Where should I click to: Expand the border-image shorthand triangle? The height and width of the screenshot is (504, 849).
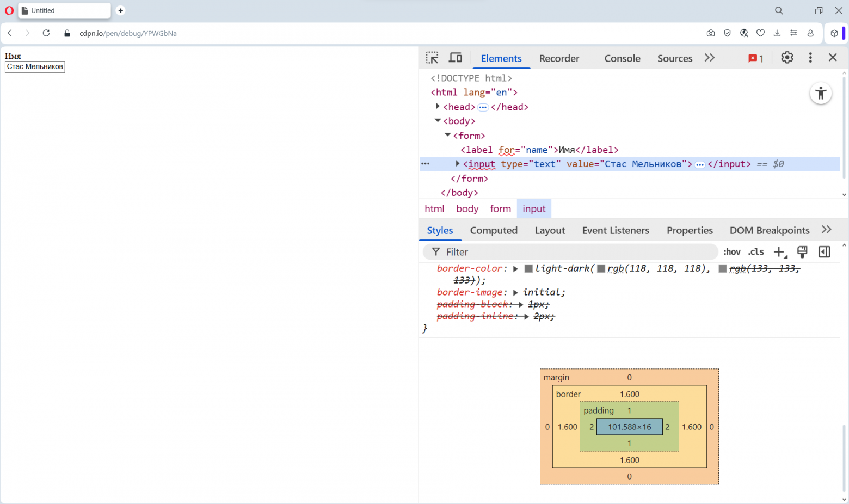(x=515, y=293)
